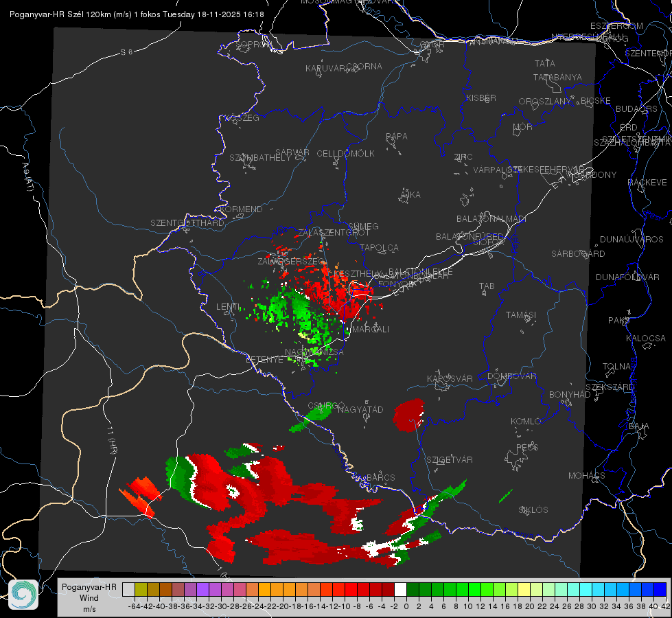
Task: Click the MOHACS city label
Action: click(x=587, y=476)
